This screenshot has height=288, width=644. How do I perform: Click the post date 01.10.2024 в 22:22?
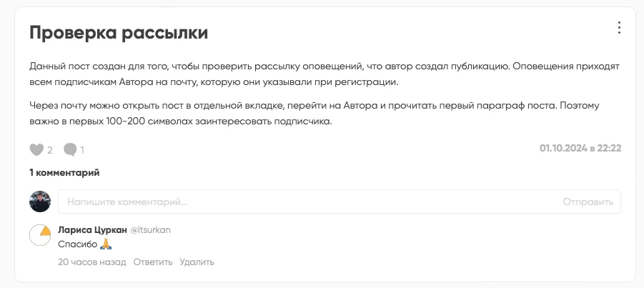coord(580,148)
